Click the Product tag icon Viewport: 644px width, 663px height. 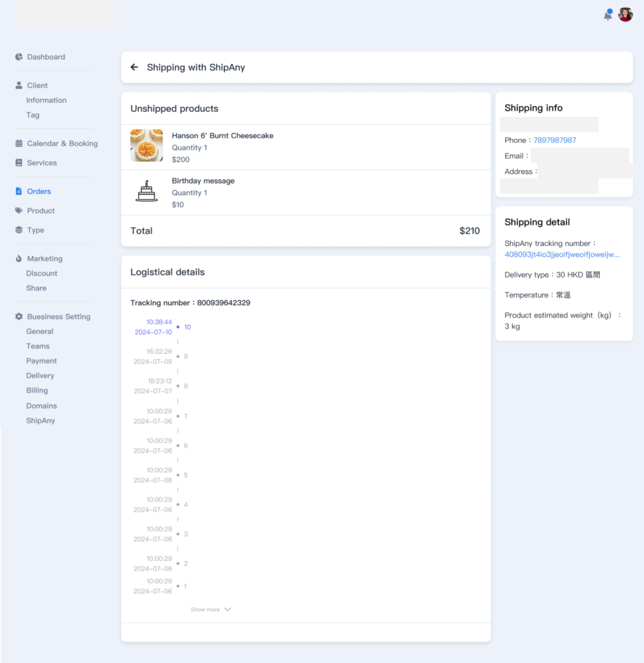tap(19, 211)
